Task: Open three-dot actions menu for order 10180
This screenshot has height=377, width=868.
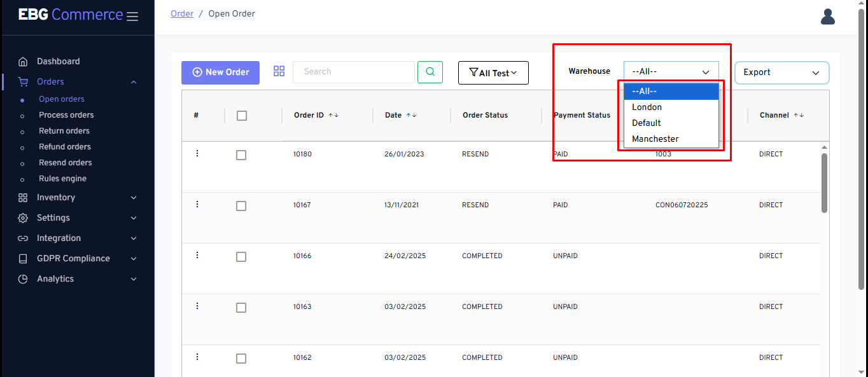Action: click(197, 154)
